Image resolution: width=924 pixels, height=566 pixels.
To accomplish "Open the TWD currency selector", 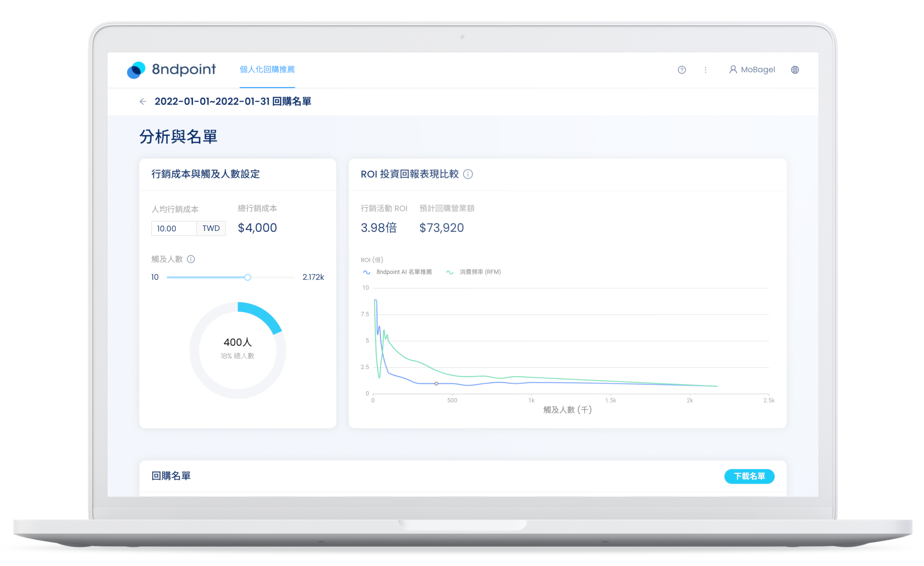I will (x=211, y=228).
